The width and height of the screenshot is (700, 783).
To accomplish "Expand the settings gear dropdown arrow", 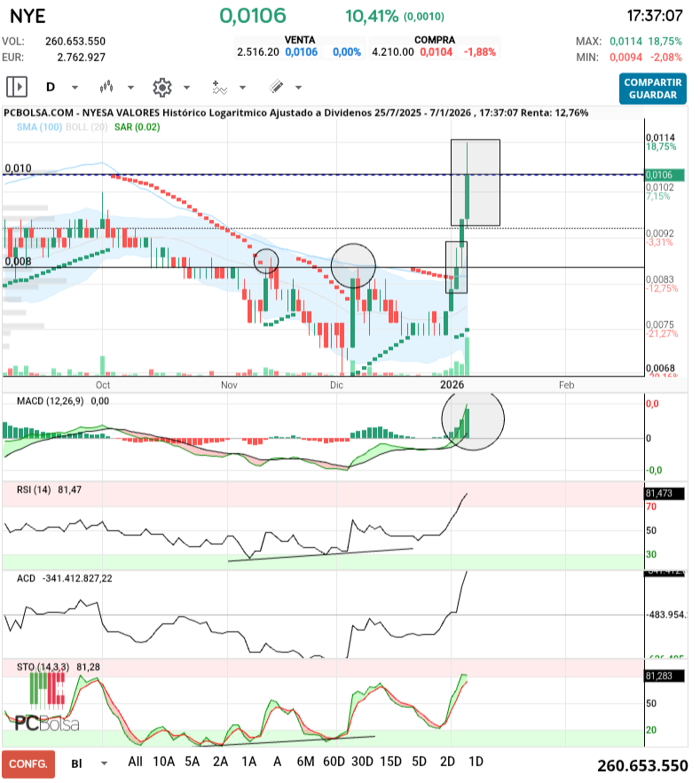I will [x=186, y=88].
